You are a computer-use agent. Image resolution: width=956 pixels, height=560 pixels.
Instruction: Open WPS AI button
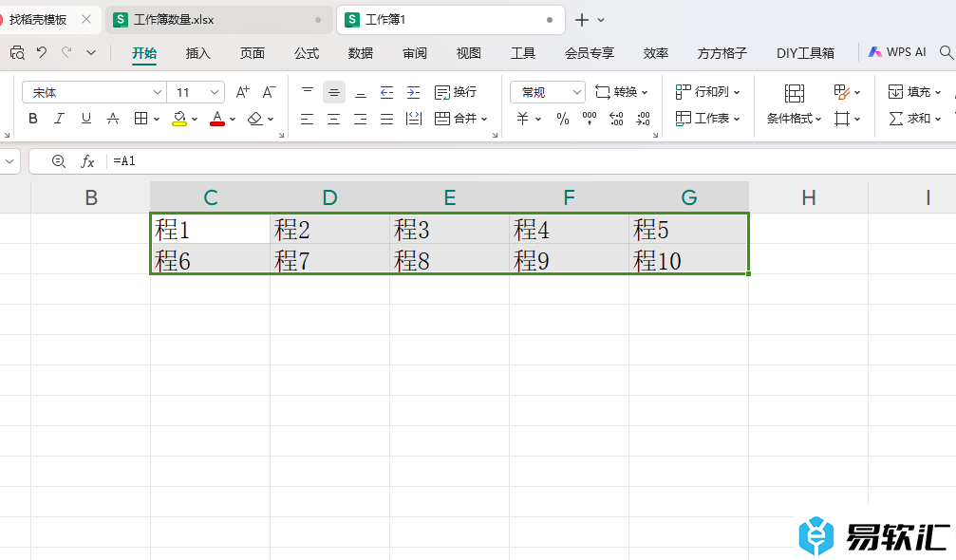(x=897, y=52)
